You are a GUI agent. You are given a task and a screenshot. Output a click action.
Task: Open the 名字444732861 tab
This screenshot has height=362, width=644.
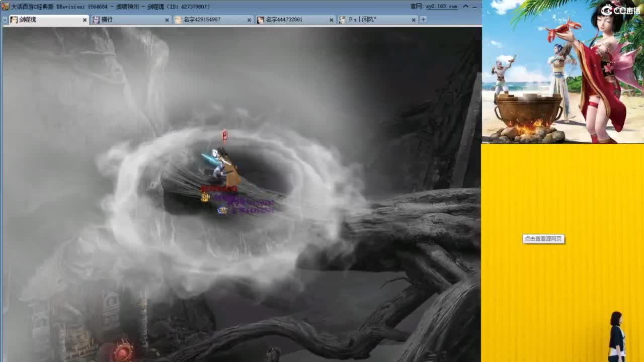295,20
